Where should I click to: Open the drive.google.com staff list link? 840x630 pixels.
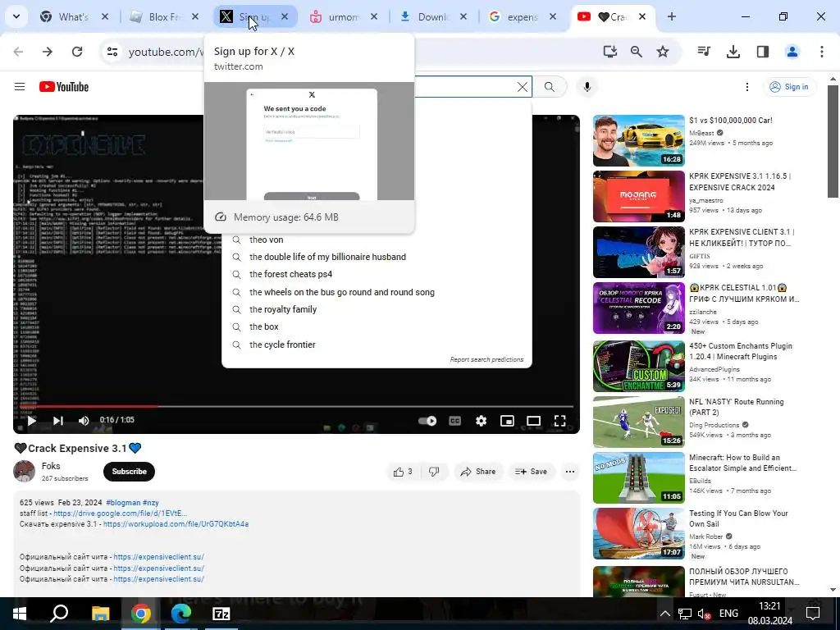coord(120,514)
